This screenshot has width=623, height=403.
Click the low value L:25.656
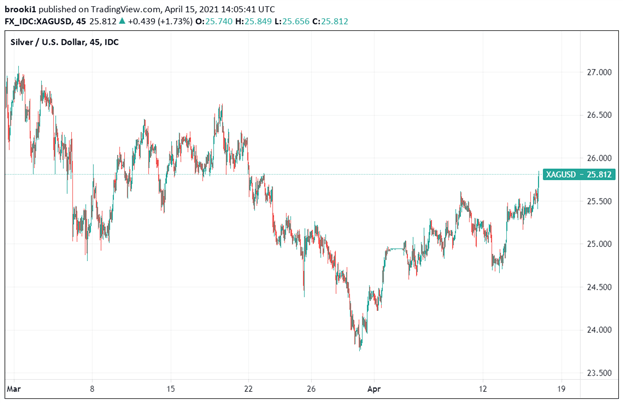pyautogui.click(x=292, y=21)
